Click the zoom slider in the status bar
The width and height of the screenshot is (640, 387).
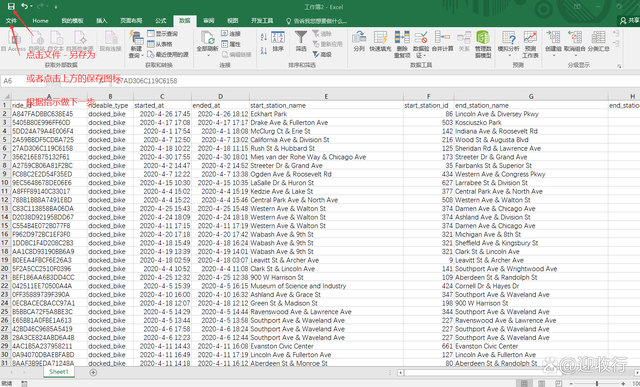[597, 384]
